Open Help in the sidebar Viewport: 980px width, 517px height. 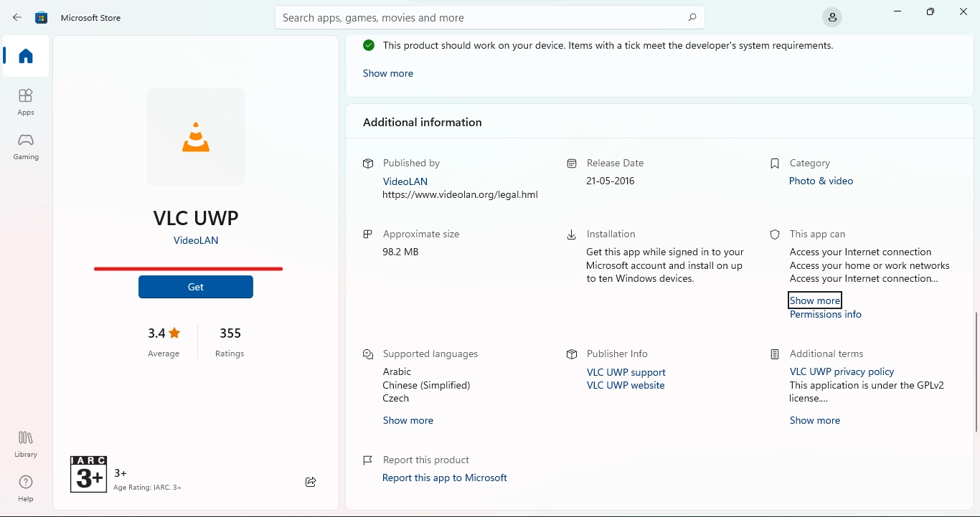pos(26,488)
